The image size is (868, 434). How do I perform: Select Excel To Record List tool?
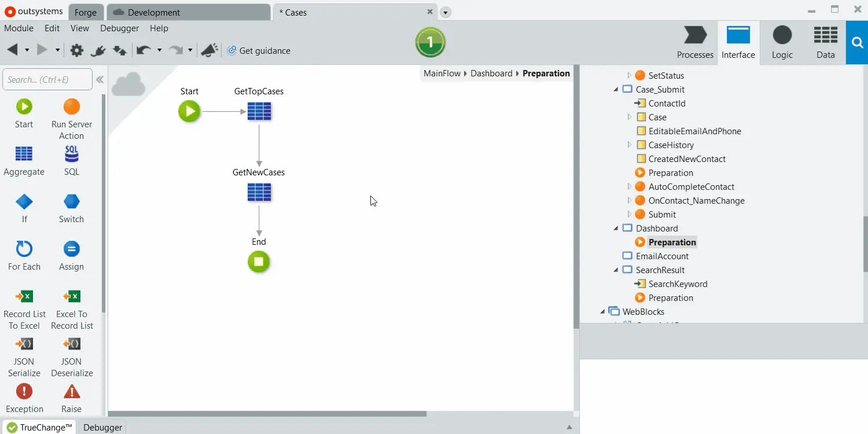tap(72, 310)
